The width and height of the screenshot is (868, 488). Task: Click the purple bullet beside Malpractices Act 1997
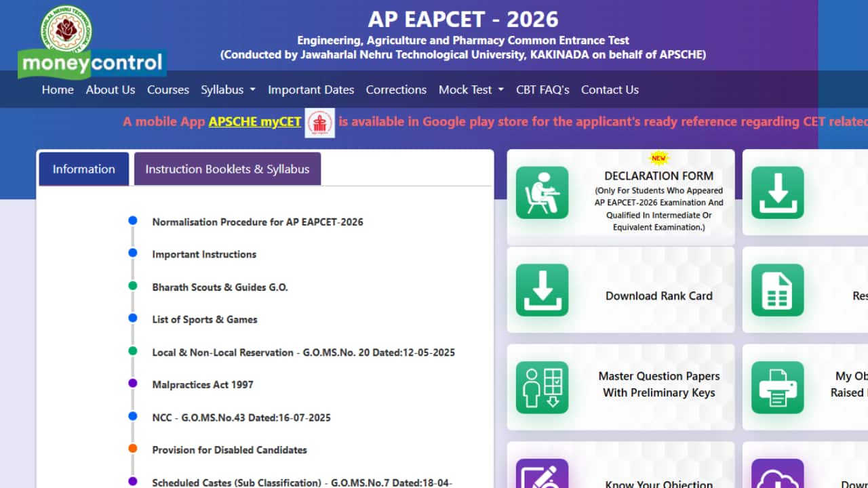[x=133, y=383]
